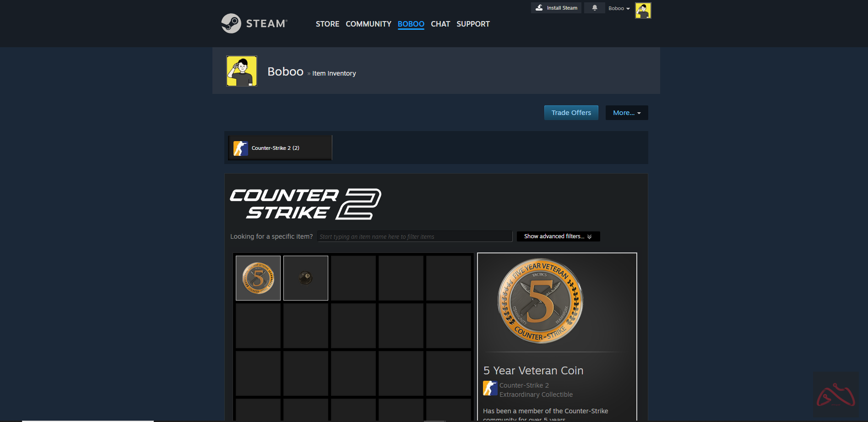Click the item name filter field

coord(414,236)
